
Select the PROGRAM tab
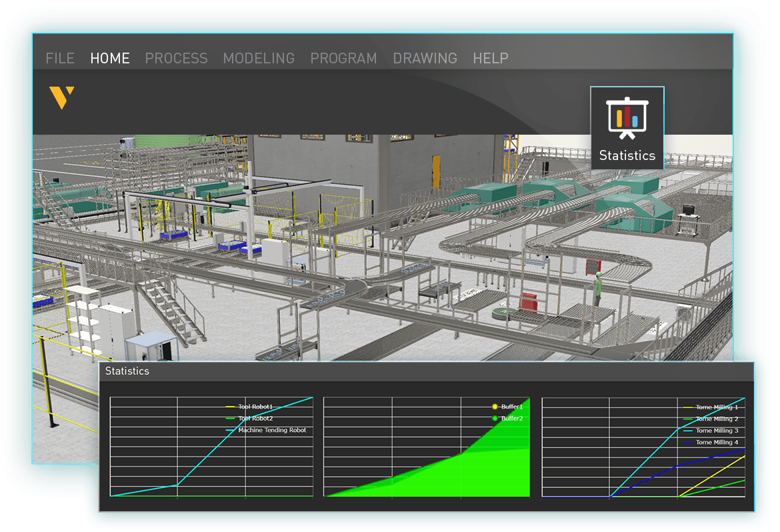(x=343, y=59)
